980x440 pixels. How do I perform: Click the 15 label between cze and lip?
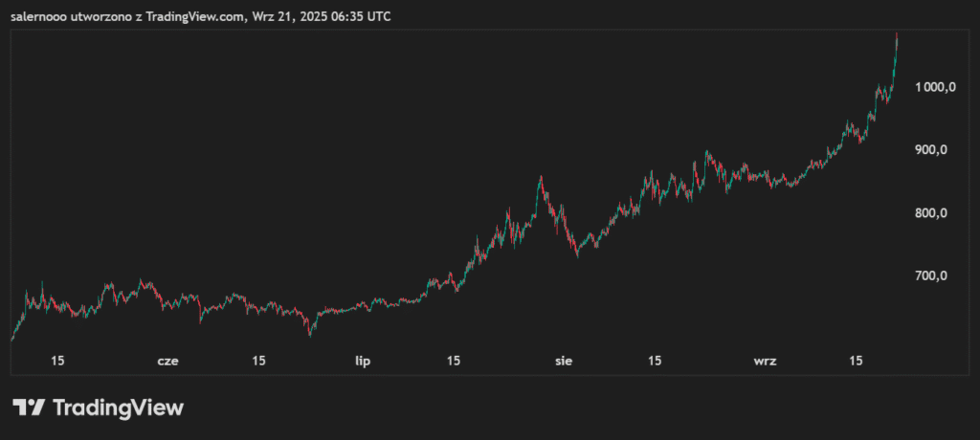258,361
